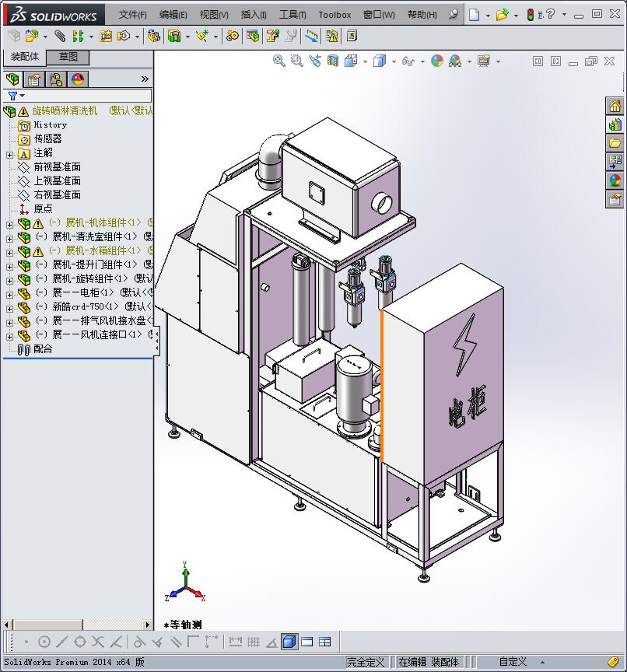
Task: Expand the 展机-旋转组件<1> node
Action: tap(10, 281)
